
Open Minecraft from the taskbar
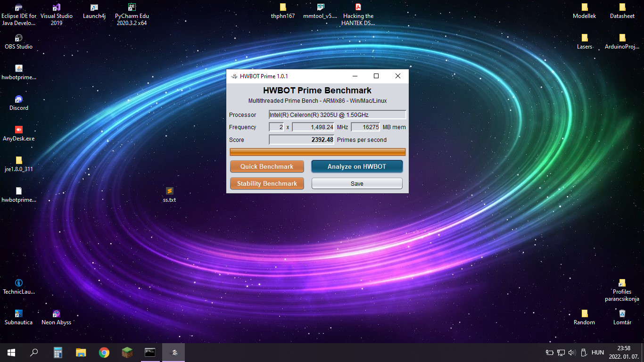point(127,353)
